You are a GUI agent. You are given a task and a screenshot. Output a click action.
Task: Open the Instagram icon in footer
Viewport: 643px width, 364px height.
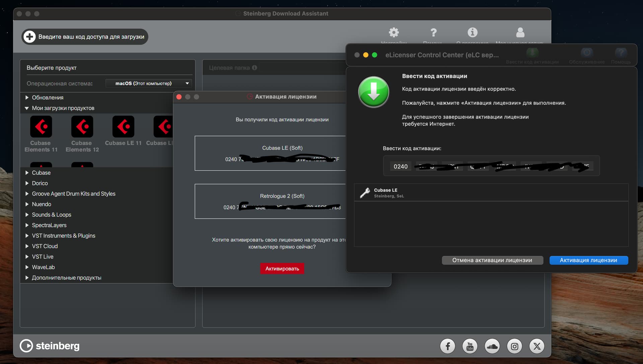[x=514, y=346]
